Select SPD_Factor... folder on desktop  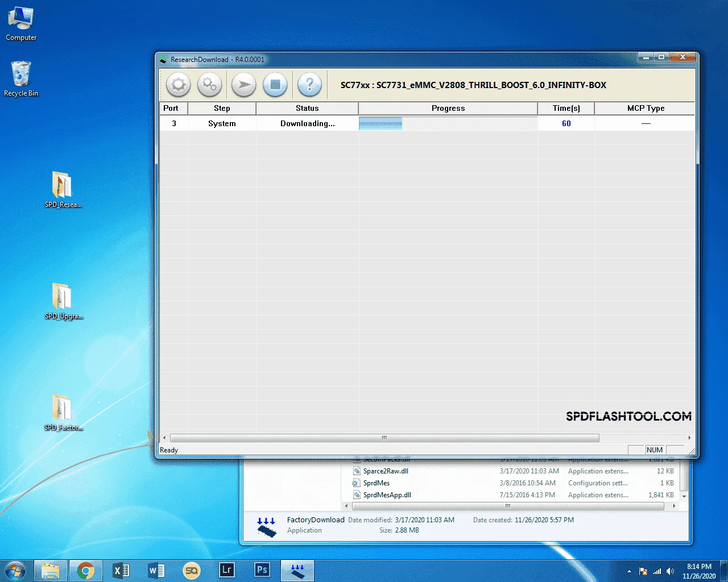(x=63, y=413)
